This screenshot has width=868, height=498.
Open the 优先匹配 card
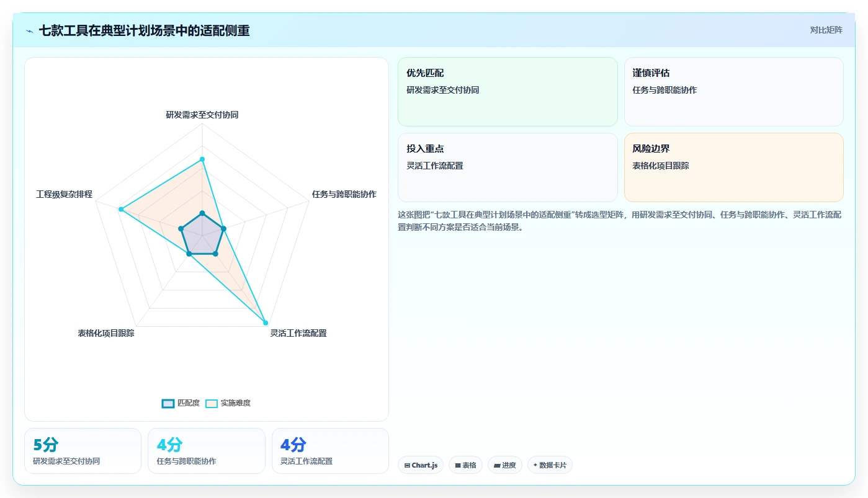508,92
